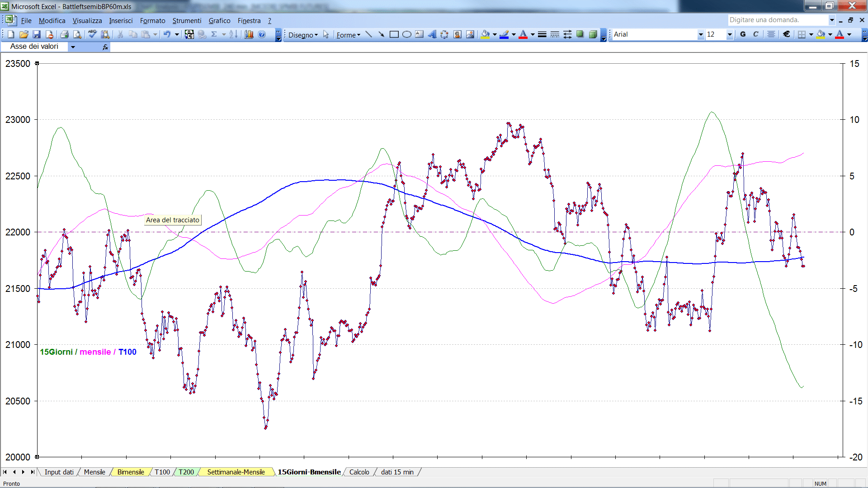Apply euro currency style
This screenshot has width=868, height=488.
pyautogui.click(x=787, y=34)
